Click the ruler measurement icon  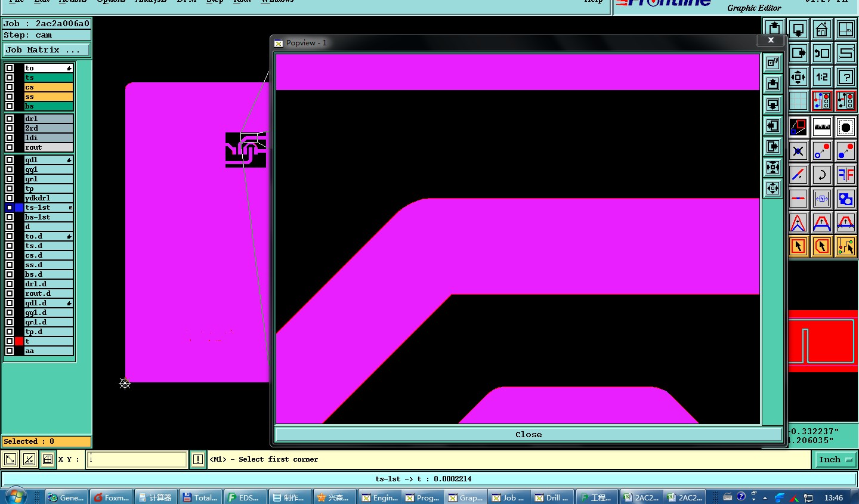pyautogui.click(x=822, y=127)
